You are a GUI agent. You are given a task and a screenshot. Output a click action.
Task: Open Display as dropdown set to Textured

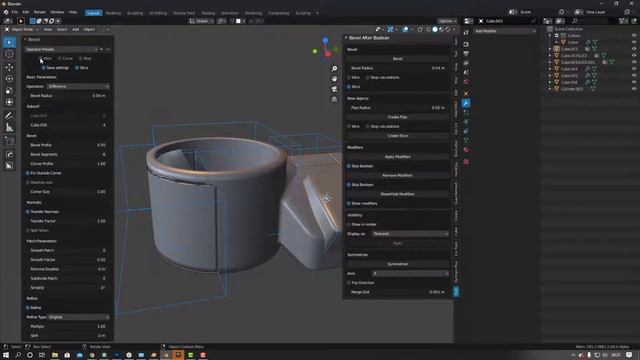[410, 234]
